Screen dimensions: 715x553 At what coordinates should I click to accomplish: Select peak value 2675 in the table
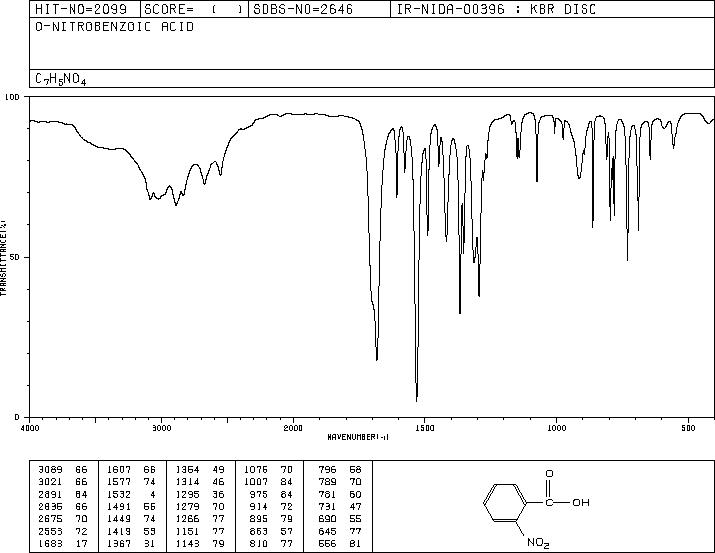[50, 519]
